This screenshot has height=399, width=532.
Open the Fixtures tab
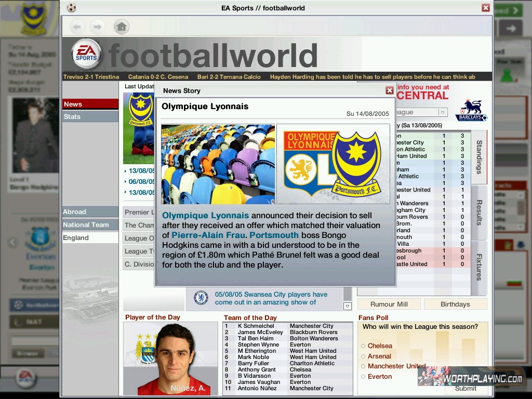click(479, 267)
